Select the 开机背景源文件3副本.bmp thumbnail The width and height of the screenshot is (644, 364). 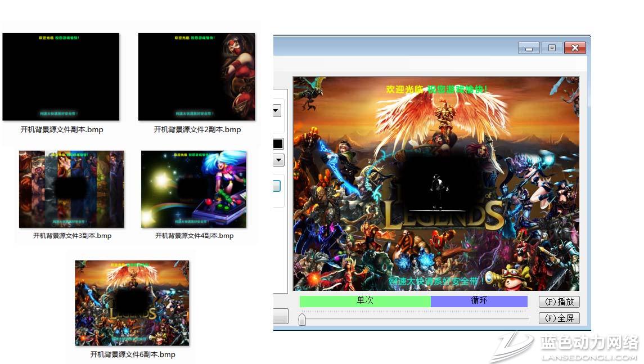pyautogui.click(x=71, y=189)
